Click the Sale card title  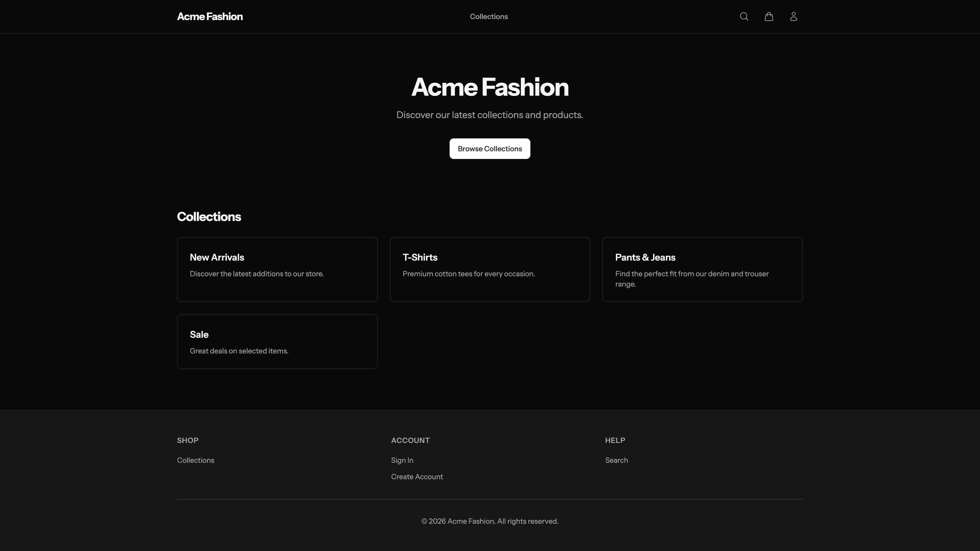pyautogui.click(x=199, y=334)
